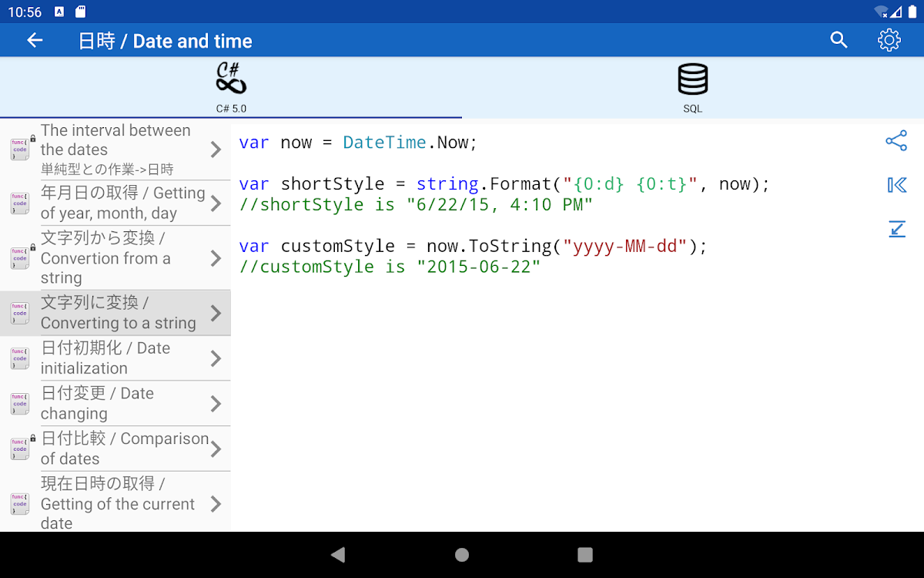Screen dimensions: 924x578
Task: Select the C# infinity logo icon
Action: click(x=231, y=79)
